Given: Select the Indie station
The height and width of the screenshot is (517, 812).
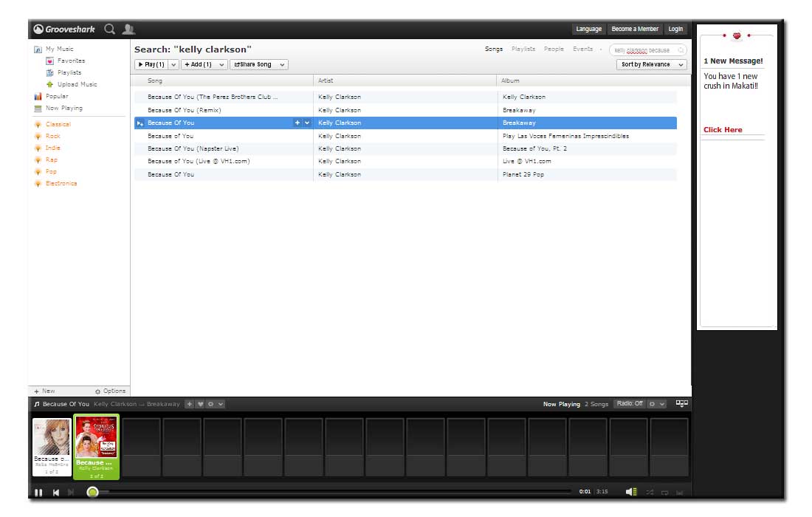Looking at the screenshot, I should [47, 148].
